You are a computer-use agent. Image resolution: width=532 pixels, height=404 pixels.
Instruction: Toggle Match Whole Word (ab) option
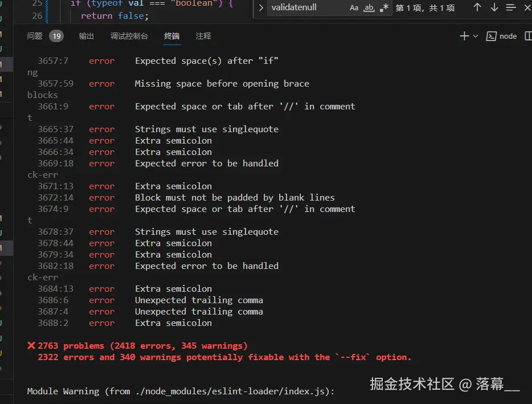tap(369, 8)
